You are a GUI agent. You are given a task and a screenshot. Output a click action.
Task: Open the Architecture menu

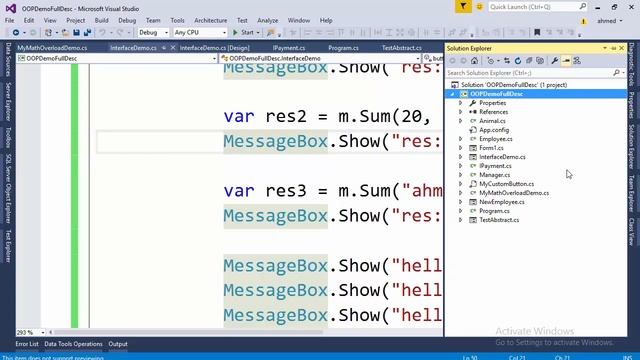click(210, 20)
